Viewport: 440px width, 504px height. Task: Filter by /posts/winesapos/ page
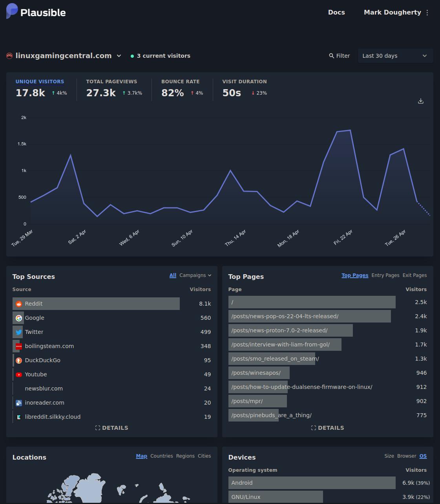point(328,373)
